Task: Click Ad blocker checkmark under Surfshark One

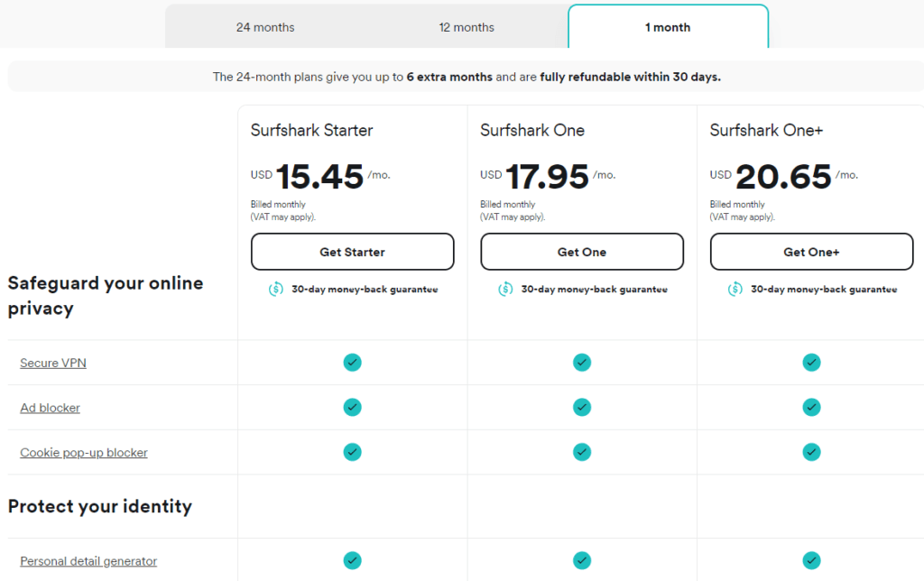Action: click(x=582, y=407)
